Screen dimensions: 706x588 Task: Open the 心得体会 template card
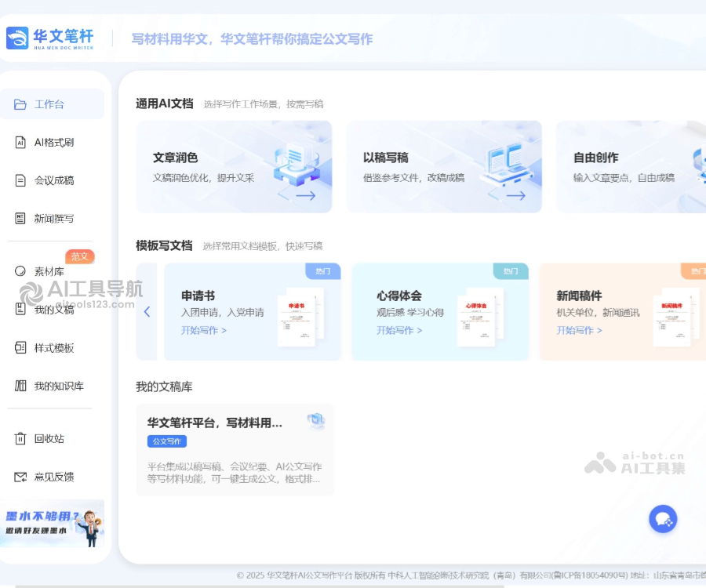pyautogui.click(x=440, y=312)
